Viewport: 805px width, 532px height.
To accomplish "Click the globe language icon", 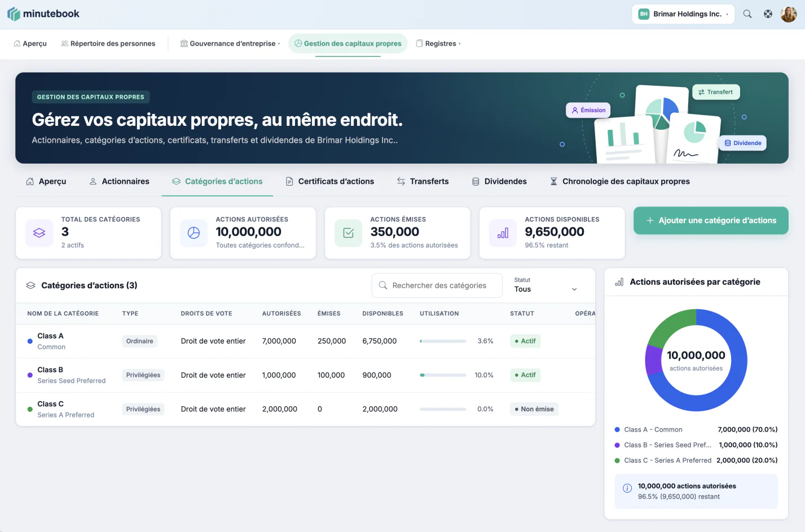I will pos(768,14).
